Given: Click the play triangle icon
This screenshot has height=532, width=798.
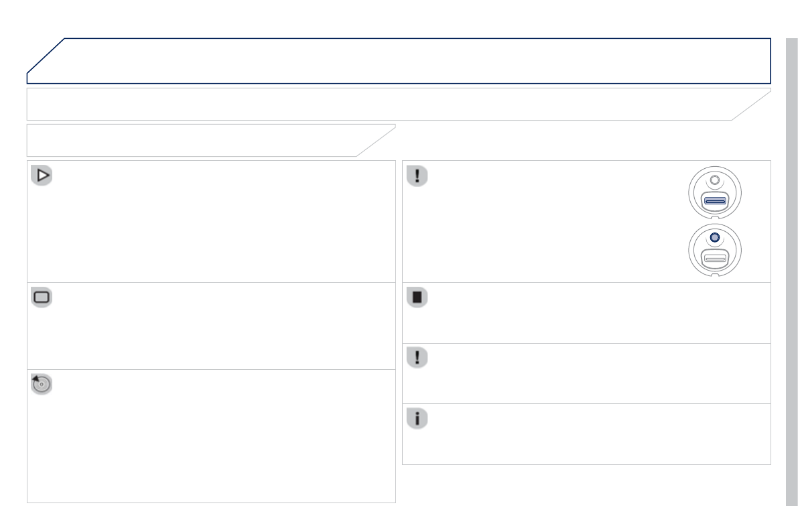Looking at the screenshot, I should click(42, 176).
